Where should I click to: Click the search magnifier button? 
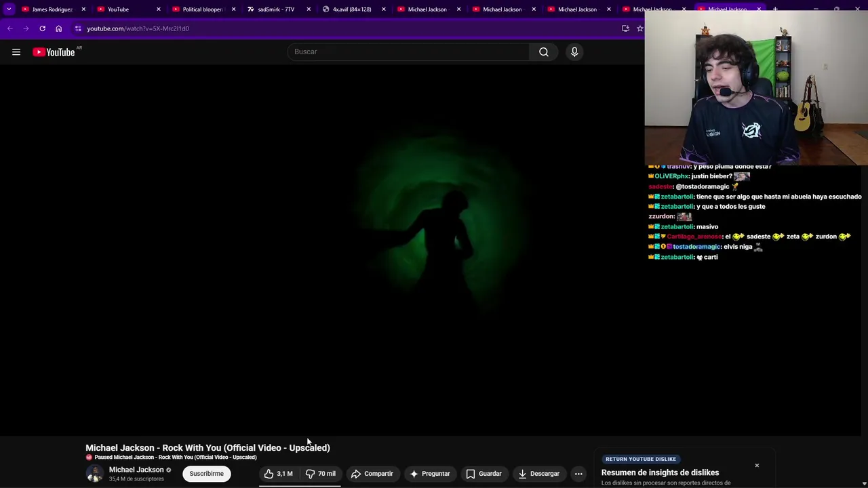tap(544, 52)
